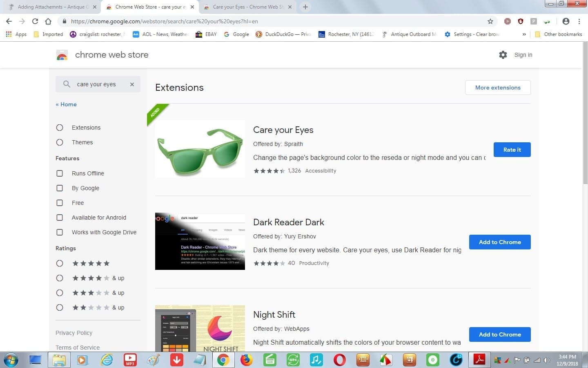Click the More extensions button
The image size is (588, 368).
(x=498, y=88)
